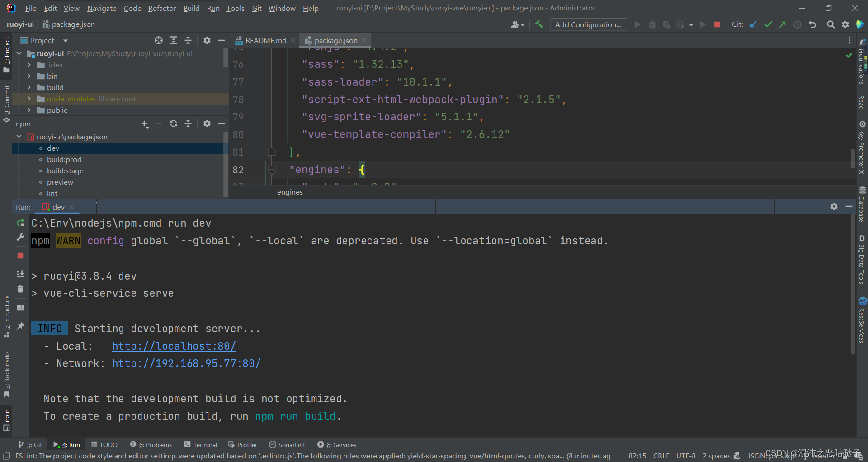Expand node_modules library root
The image size is (868, 462).
click(29, 99)
